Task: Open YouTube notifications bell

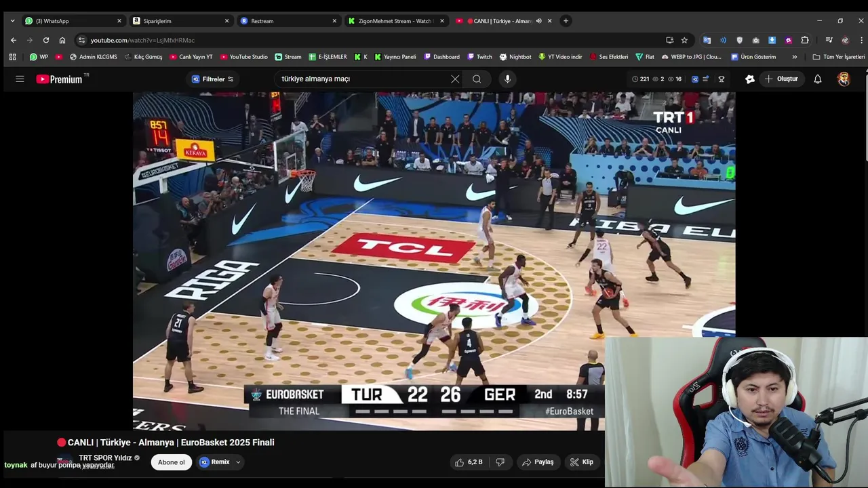Action: 818,79
